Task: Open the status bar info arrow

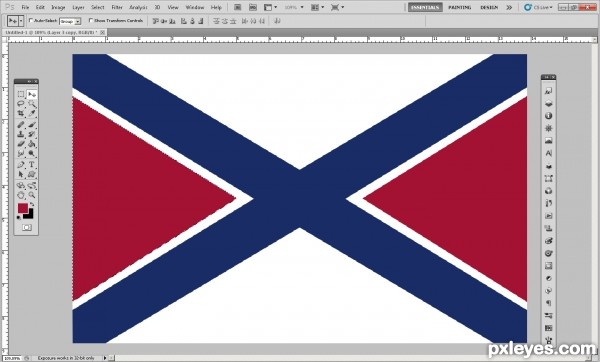Action: (x=105, y=358)
